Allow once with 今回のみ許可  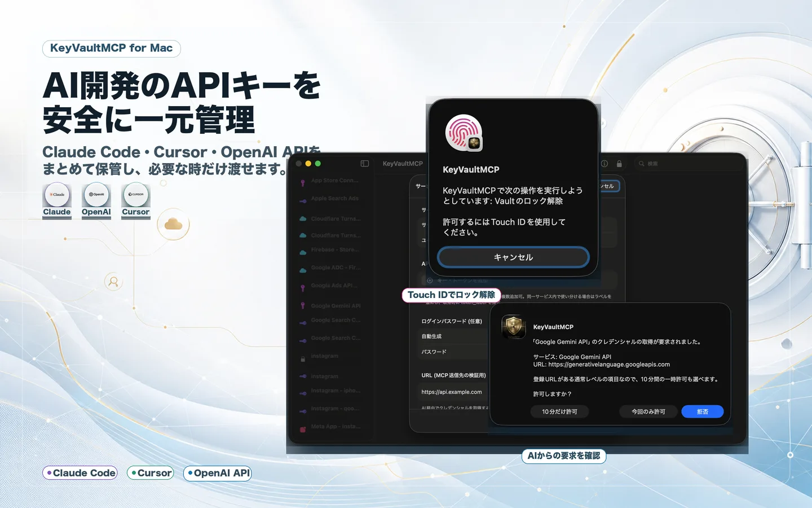coord(648,411)
